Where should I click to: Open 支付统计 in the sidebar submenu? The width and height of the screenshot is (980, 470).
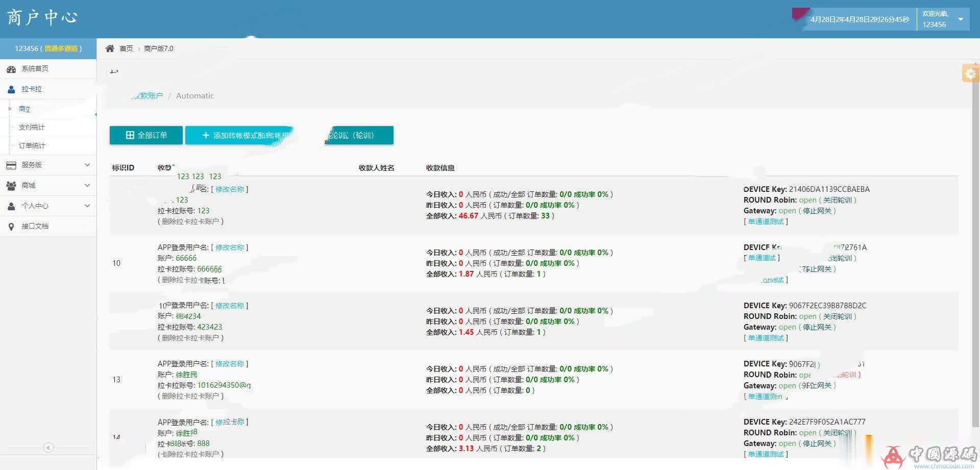pyautogui.click(x=32, y=127)
